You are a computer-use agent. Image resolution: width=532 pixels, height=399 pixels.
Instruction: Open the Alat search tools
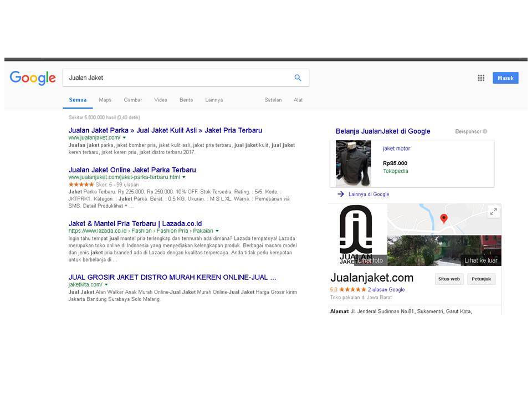298,100
